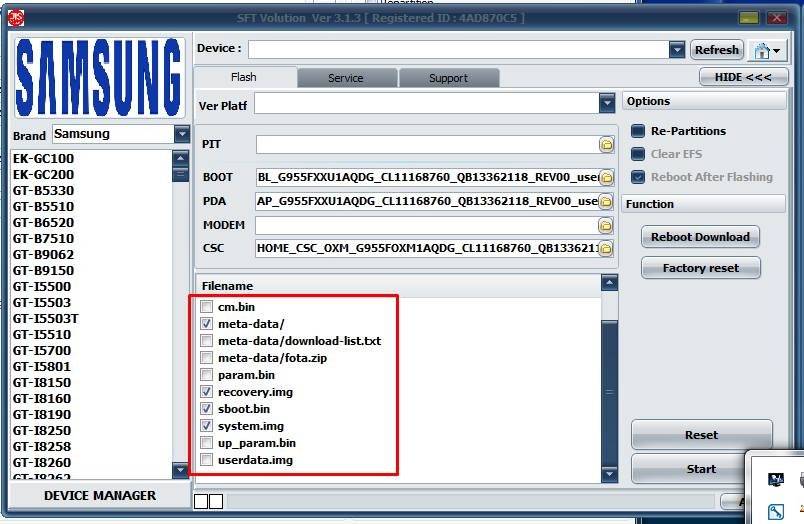Click the CSC file path field

point(427,249)
